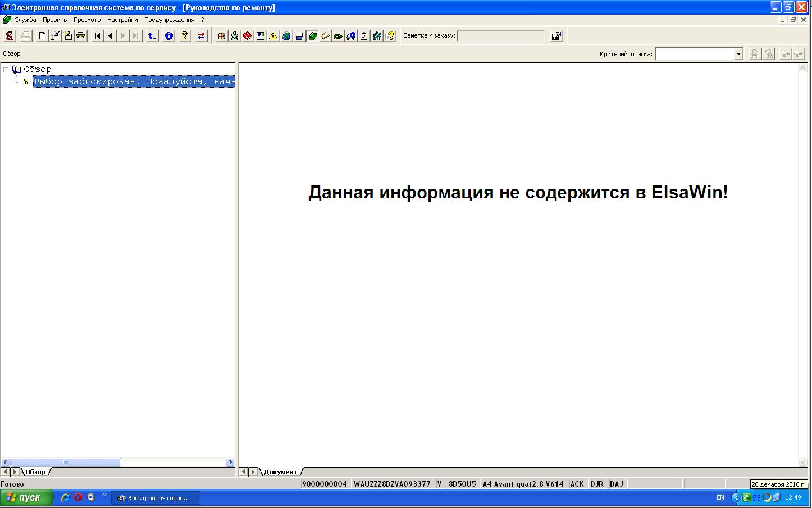Click the new blank document icon

[x=42, y=36]
